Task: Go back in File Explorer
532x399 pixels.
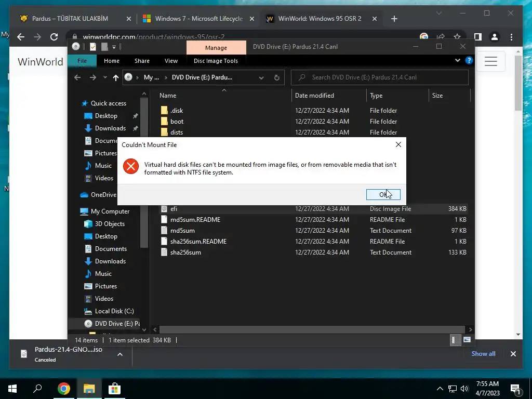Action: pyautogui.click(x=77, y=77)
